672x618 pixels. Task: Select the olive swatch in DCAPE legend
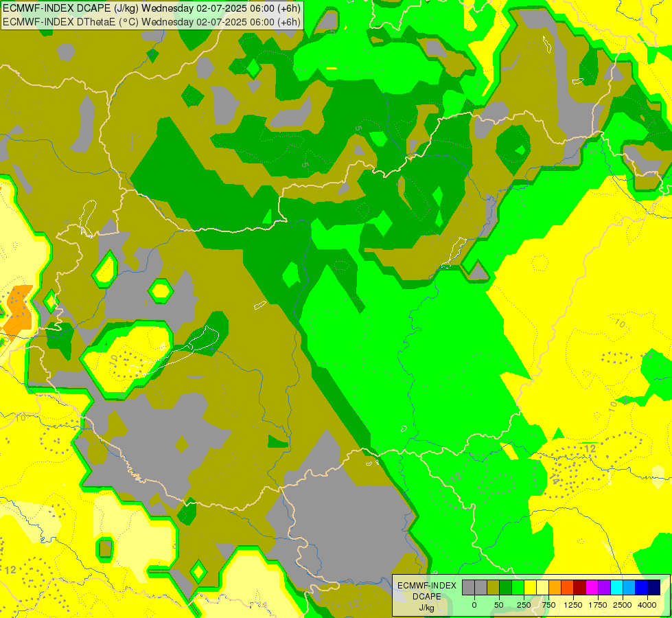(494, 588)
